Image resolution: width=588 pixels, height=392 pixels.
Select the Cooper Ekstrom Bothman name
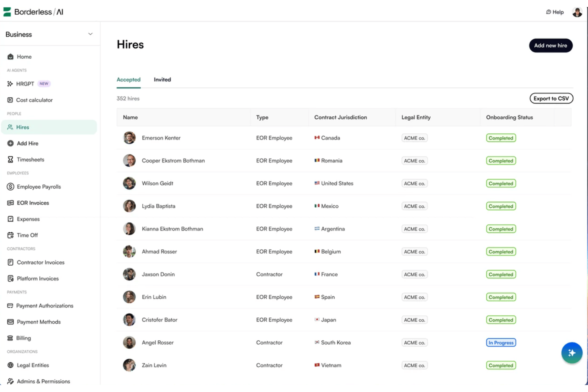point(173,161)
